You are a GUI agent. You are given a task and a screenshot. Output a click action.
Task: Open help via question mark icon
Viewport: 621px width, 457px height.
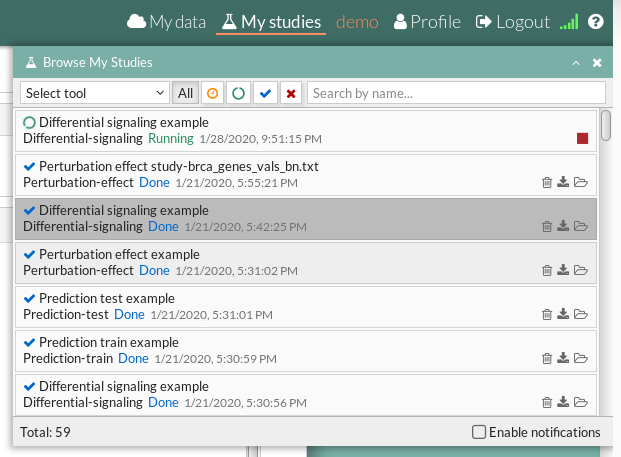(x=595, y=22)
